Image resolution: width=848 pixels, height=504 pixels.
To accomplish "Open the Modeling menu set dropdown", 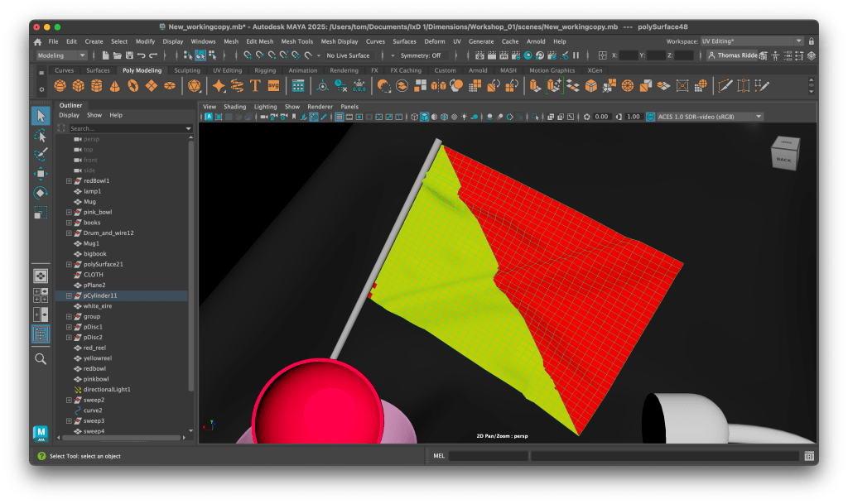I will tap(60, 55).
